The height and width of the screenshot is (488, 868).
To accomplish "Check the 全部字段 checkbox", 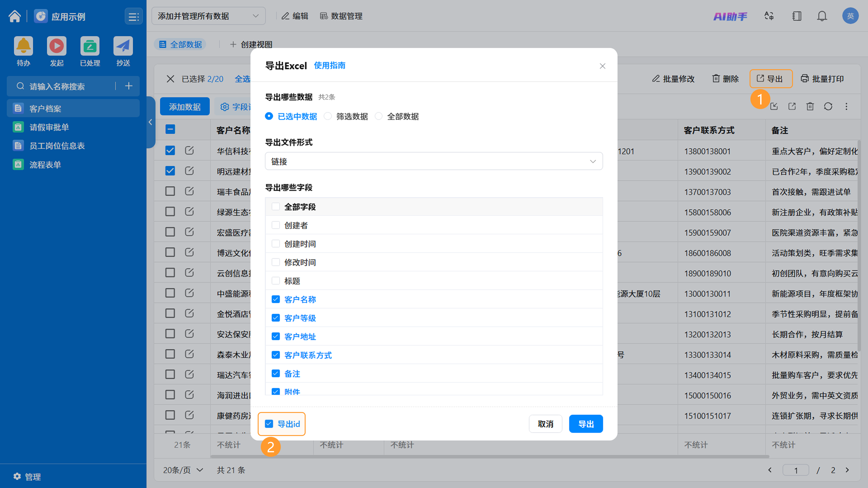I will point(276,207).
